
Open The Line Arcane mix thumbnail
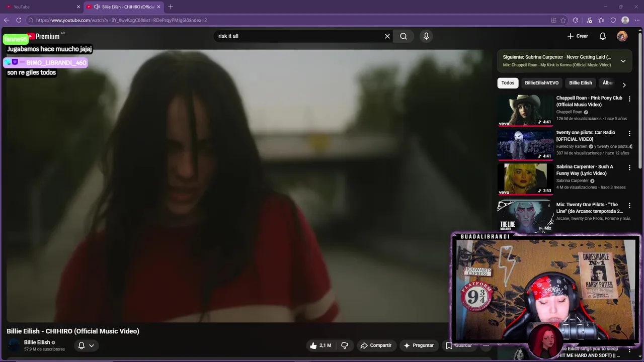tap(525, 217)
